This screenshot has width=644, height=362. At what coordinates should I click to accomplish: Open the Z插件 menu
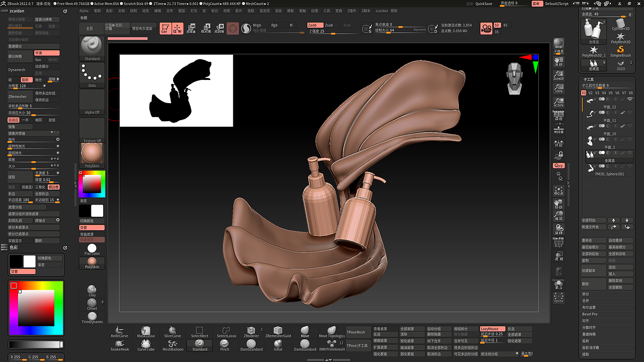coord(352,11)
